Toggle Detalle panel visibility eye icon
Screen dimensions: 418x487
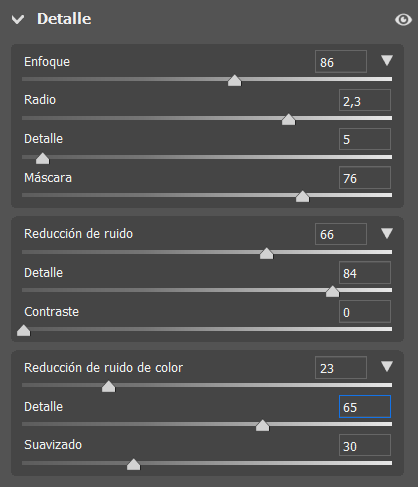click(x=403, y=20)
